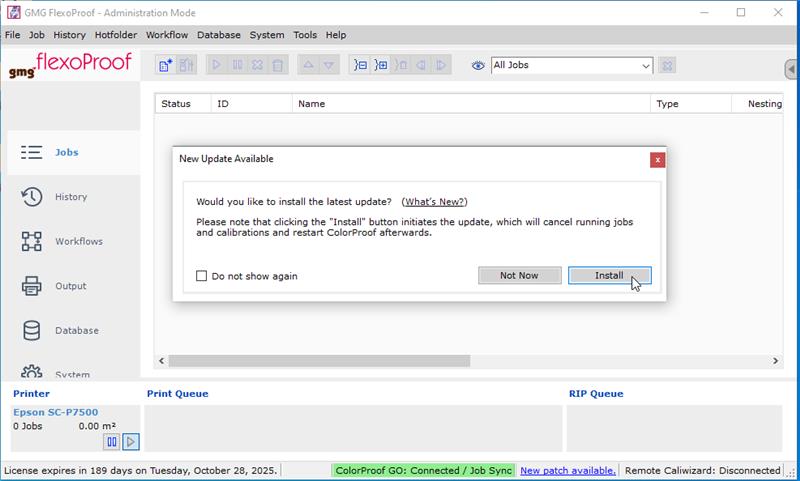Pause the Epson SC-P7500 printer queue
The image size is (800, 481).
click(x=111, y=442)
